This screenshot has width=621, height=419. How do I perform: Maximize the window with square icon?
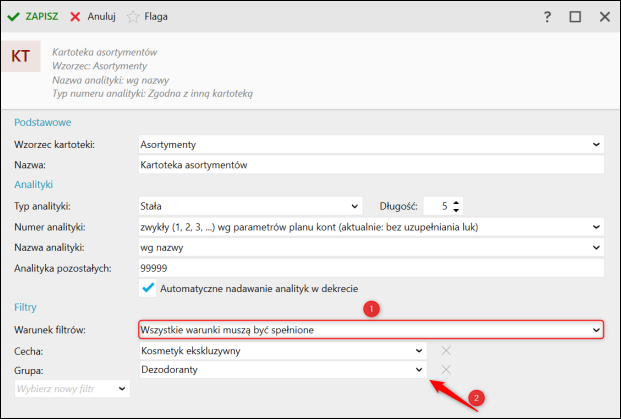pyautogui.click(x=575, y=17)
